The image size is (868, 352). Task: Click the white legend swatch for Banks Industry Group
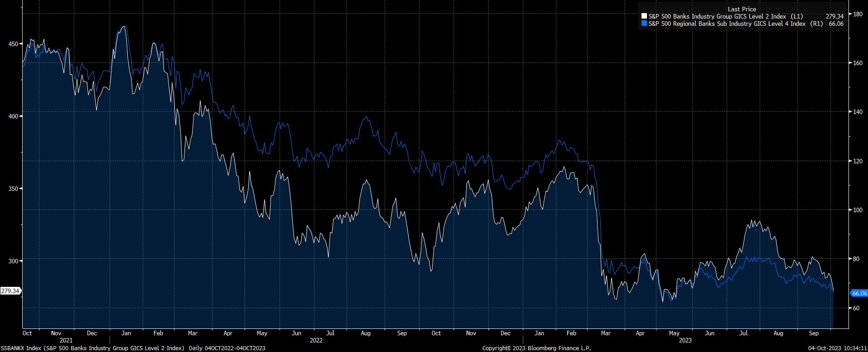tap(644, 16)
